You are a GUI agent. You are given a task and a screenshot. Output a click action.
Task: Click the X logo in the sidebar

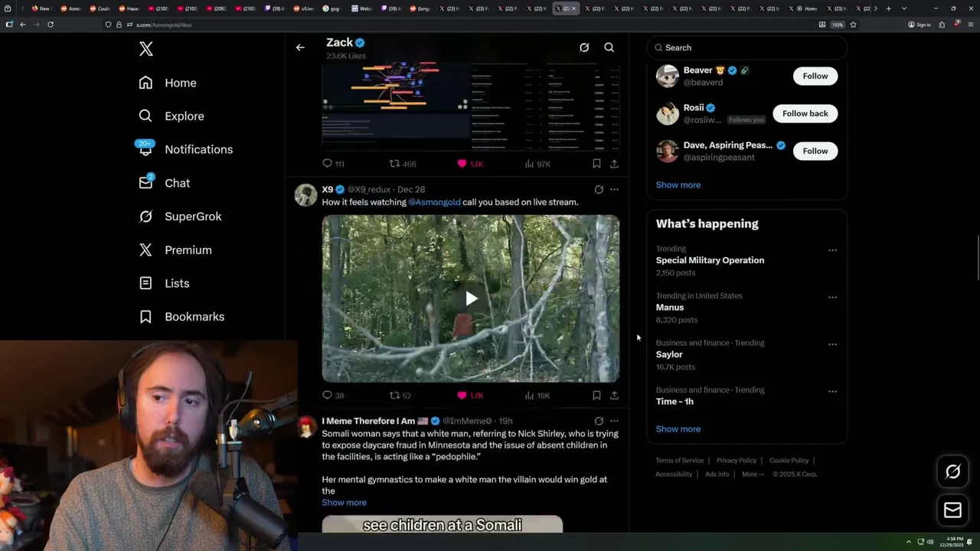point(146,49)
